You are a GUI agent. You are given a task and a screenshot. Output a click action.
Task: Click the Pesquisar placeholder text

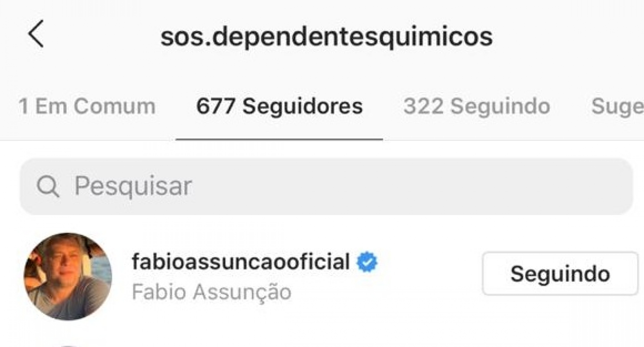click(133, 187)
